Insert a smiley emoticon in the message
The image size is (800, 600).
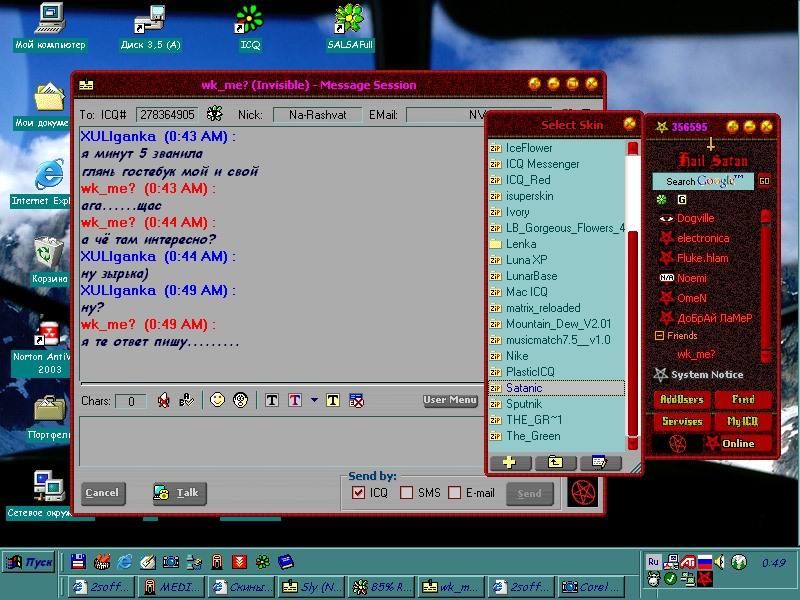(x=217, y=400)
